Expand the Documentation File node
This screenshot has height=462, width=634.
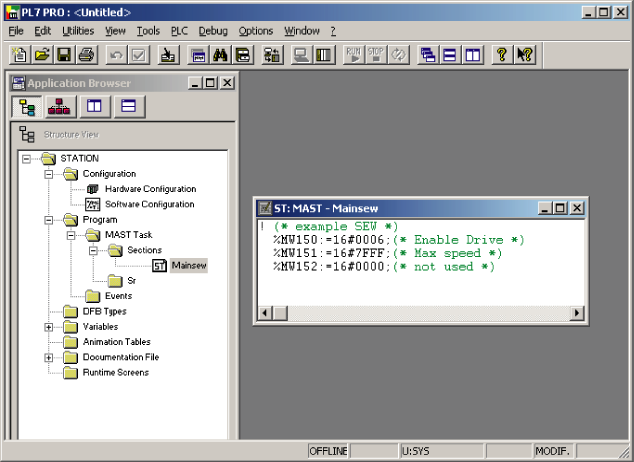[49, 358]
